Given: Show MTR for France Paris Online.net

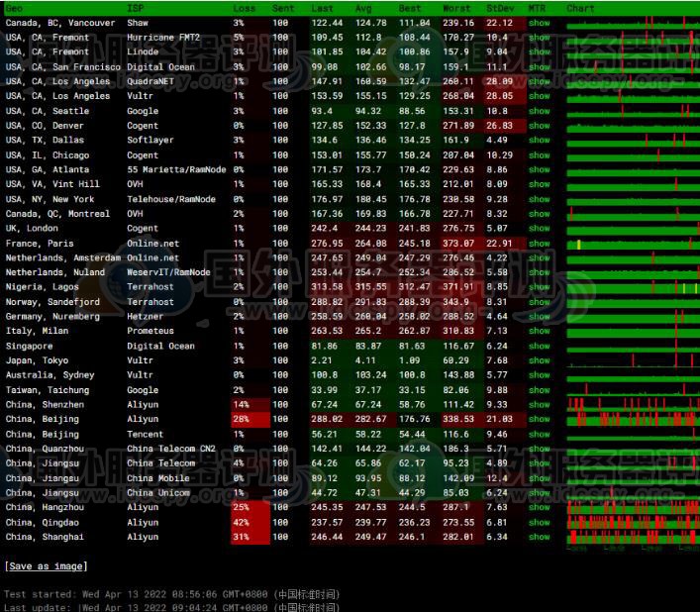Looking at the screenshot, I should [x=540, y=244].
